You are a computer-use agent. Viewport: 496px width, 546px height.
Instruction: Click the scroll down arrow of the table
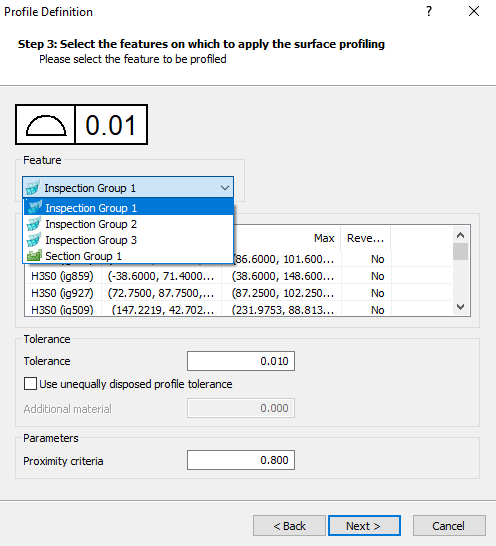tap(460, 307)
